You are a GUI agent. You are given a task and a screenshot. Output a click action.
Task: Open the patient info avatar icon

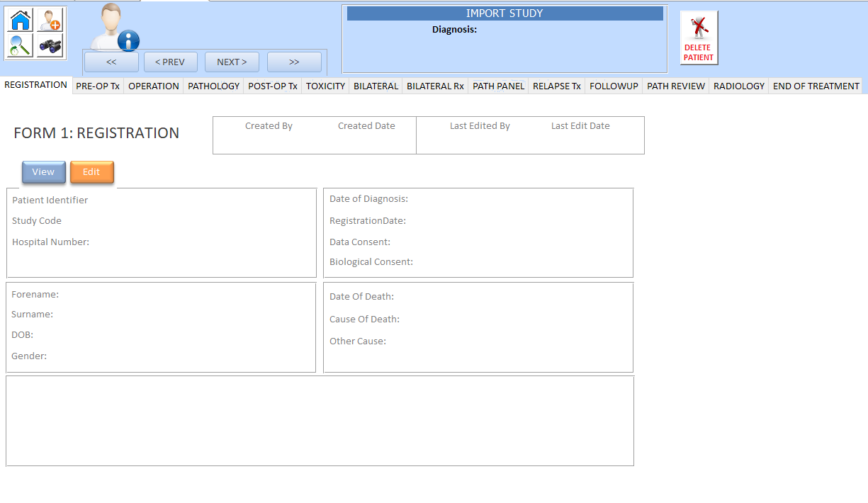tap(113, 28)
